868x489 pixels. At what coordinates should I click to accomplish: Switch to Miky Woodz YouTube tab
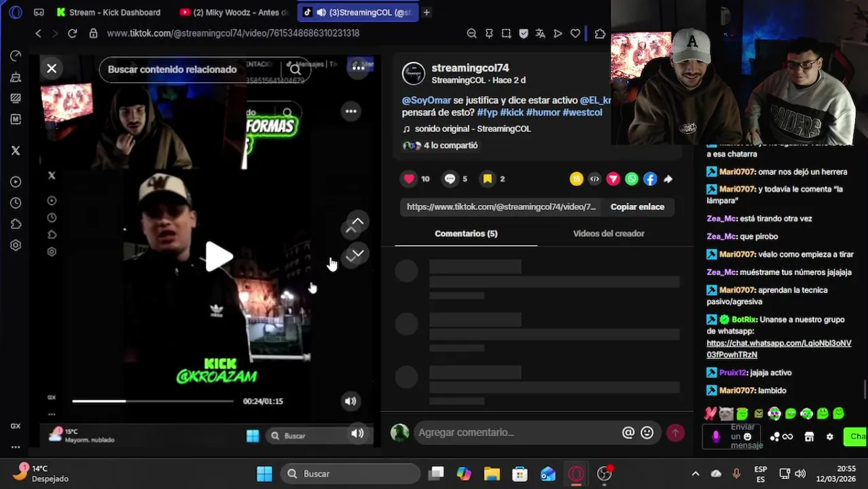pos(234,12)
